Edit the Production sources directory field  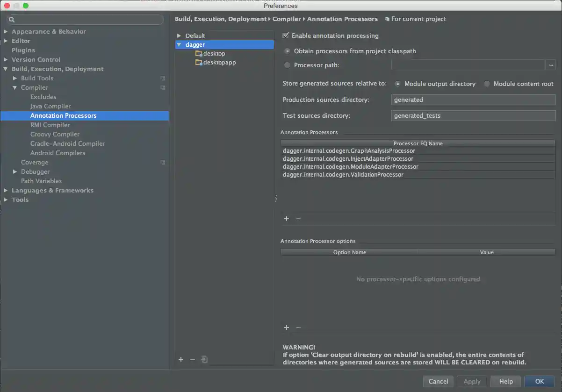coord(472,100)
